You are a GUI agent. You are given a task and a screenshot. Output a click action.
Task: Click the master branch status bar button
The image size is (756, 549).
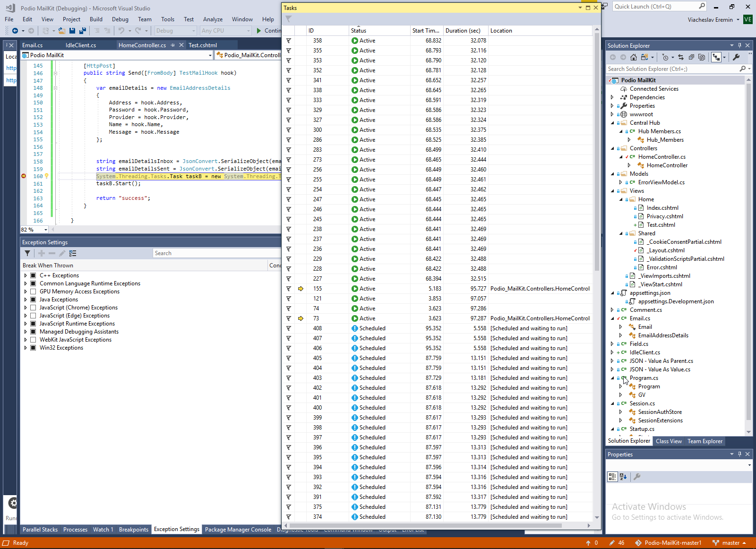coord(729,543)
